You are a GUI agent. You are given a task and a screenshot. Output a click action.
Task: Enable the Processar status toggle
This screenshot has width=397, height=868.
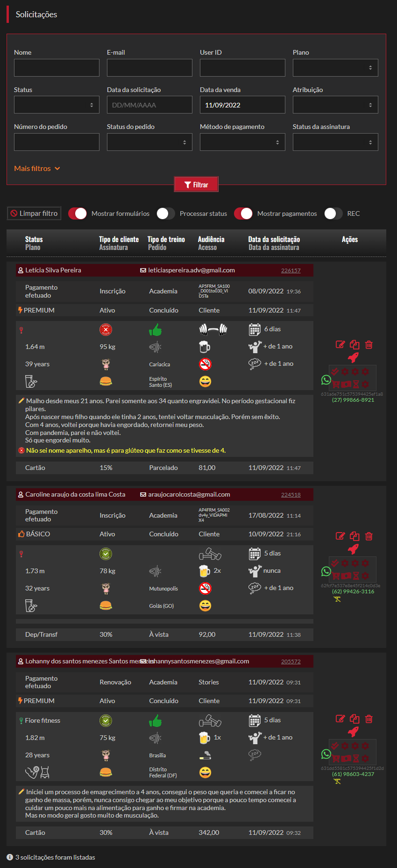166,213
